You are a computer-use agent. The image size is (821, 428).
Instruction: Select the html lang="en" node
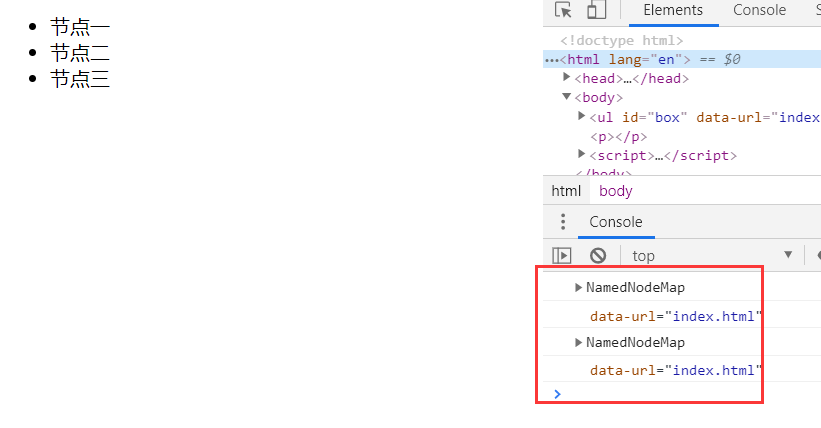[682, 59]
